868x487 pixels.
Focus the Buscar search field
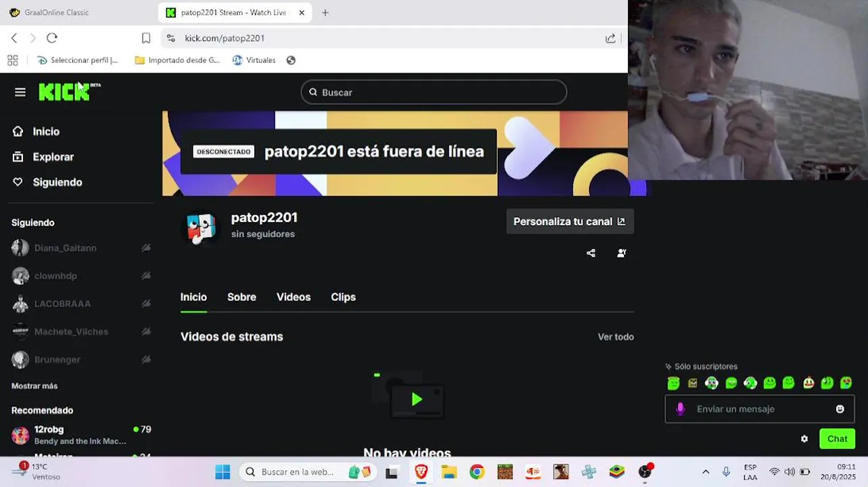tap(434, 93)
